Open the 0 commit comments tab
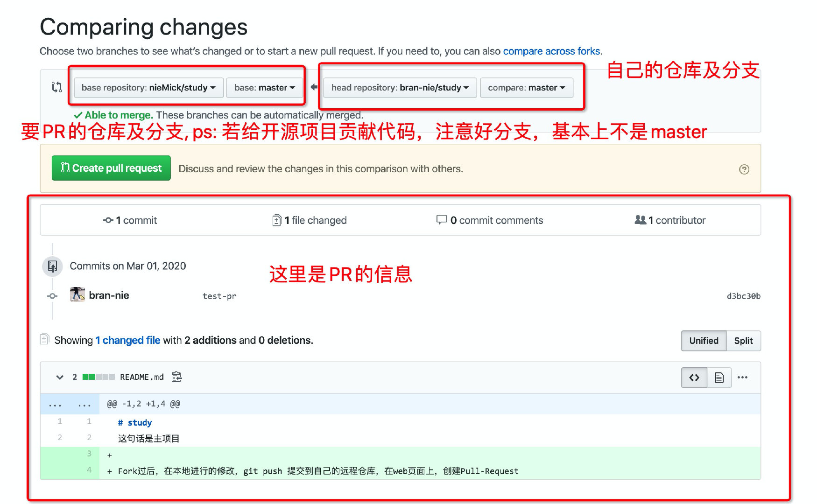The width and height of the screenshot is (817, 504). click(490, 220)
